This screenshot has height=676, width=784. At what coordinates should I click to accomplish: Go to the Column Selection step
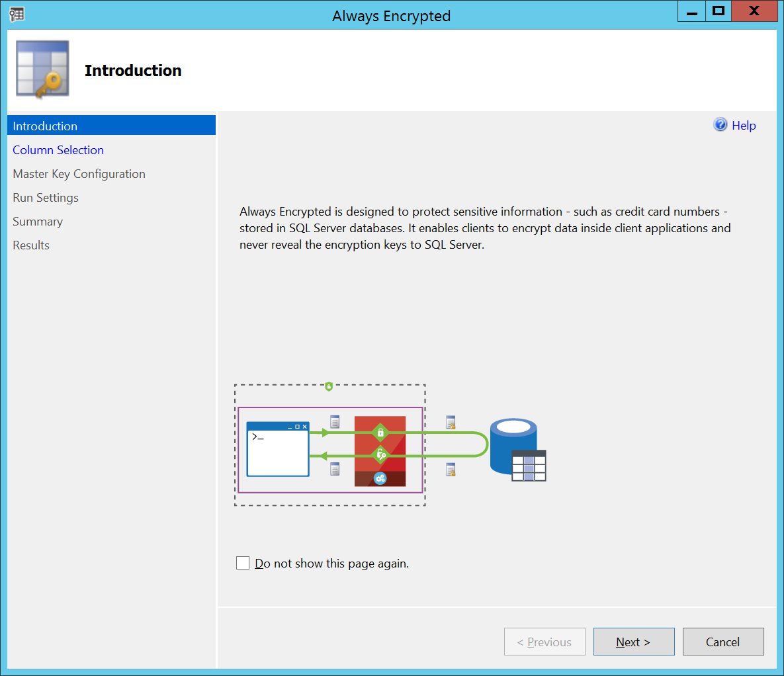pyautogui.click(x=58, y=150)
